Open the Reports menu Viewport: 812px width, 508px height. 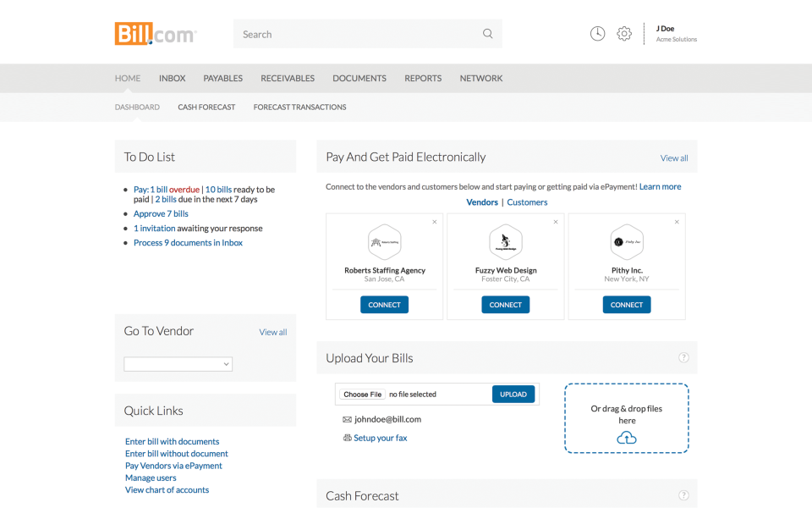(423, 78)
